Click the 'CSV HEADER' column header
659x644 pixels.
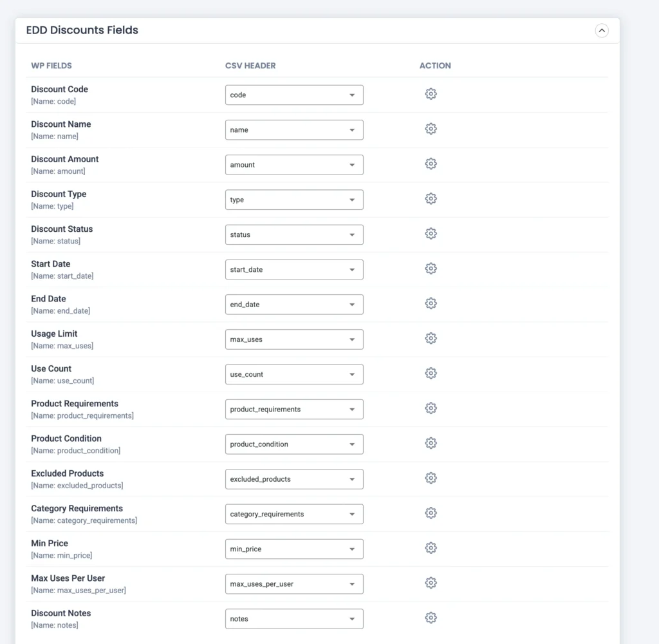250,66
